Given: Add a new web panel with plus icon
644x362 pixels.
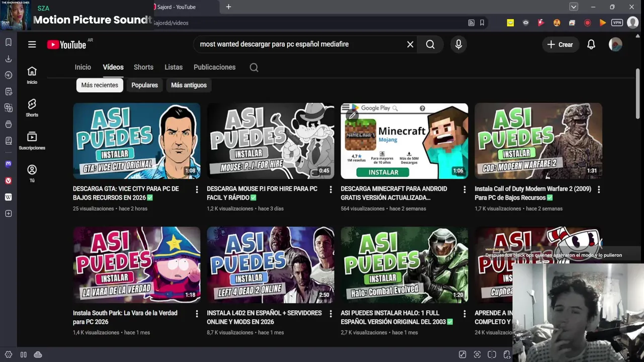Looking at the screenshot, I should click(x=9, y=214).
